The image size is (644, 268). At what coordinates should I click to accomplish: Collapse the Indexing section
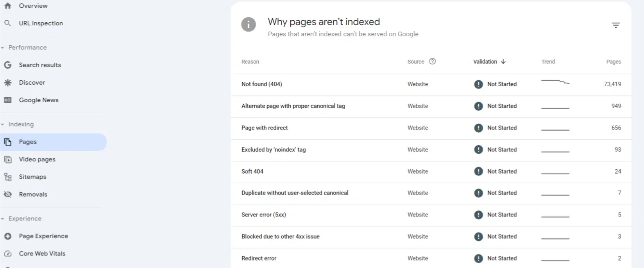point(3,124)
